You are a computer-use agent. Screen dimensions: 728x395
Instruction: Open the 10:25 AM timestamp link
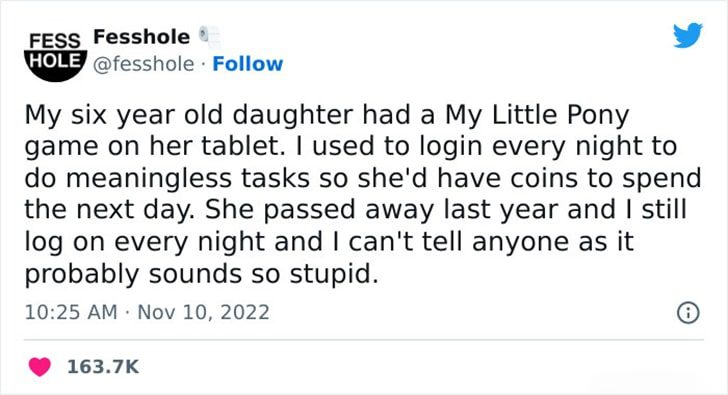point(71,312)
